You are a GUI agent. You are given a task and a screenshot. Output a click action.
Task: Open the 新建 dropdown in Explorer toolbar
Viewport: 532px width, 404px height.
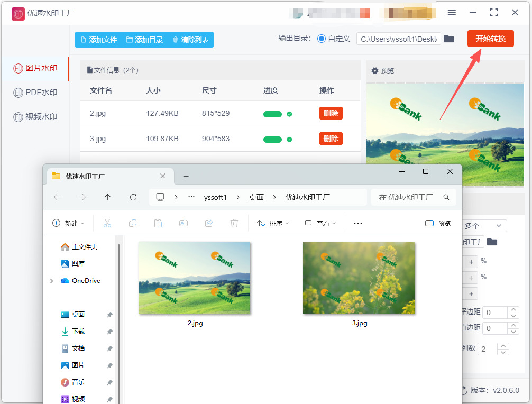[x=68, y=223]
